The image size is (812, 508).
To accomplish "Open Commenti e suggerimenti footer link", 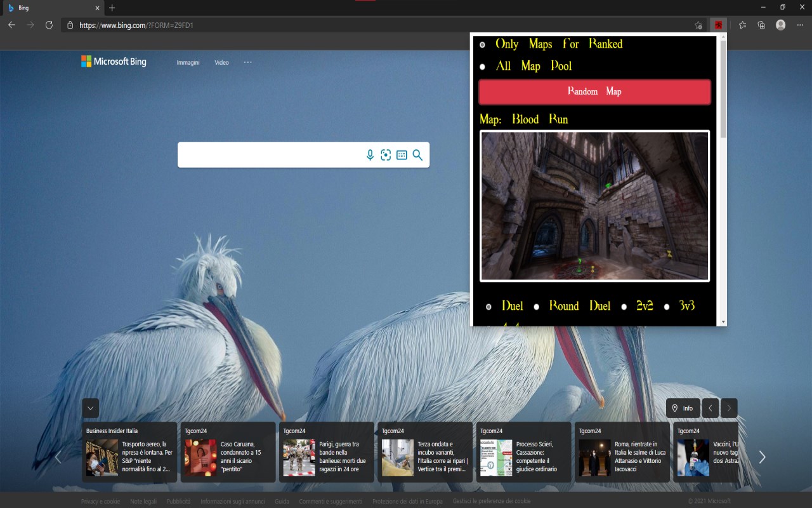I will (331, 502).
